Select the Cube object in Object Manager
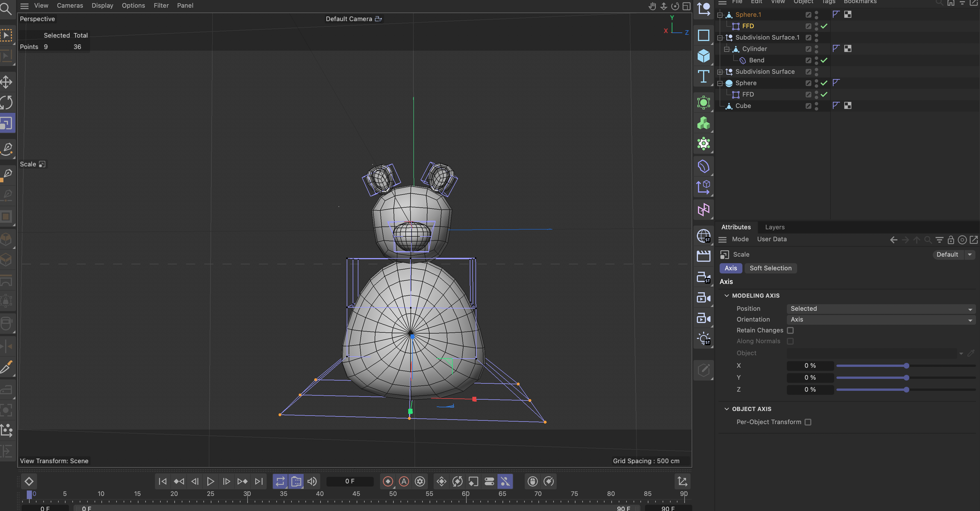Image resolution: width=980 pixels, height=511 pixels. coord(743,106)
